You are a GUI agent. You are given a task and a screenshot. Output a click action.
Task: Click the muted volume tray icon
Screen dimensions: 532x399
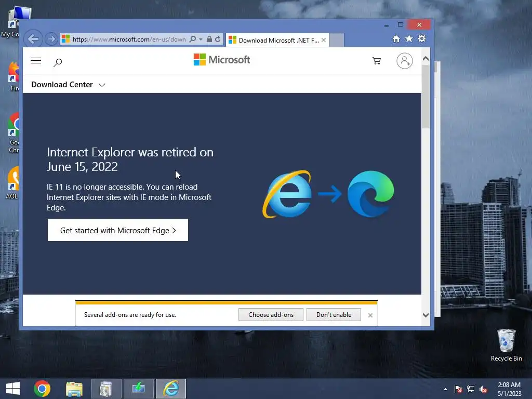(483, 389)
